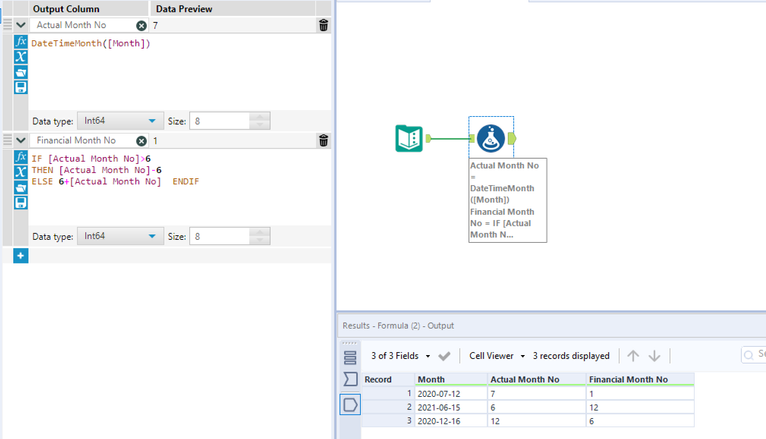
Task: Delete the Financial Month No expression
Action: pyautogui.click(x=323, y=141)
